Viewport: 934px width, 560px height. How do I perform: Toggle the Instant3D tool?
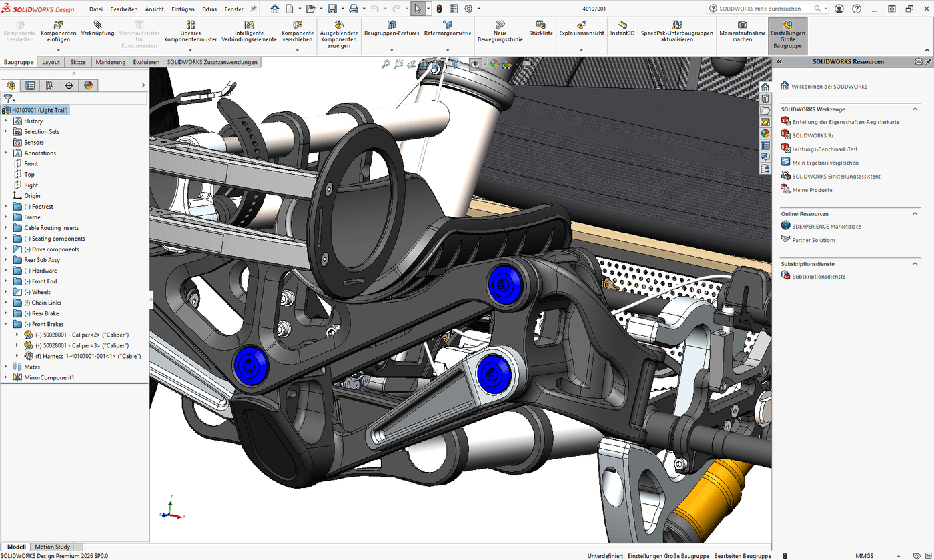point(622,25)
